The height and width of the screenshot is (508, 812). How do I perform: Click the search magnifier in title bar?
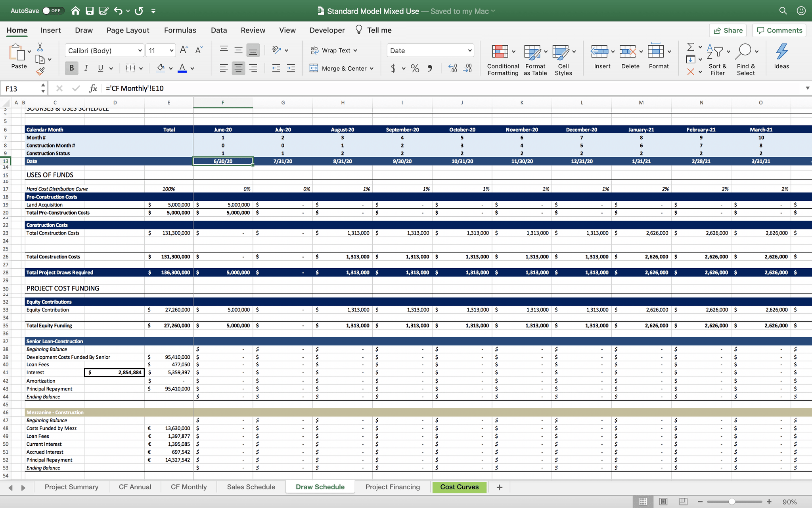(x=783, y=11)
